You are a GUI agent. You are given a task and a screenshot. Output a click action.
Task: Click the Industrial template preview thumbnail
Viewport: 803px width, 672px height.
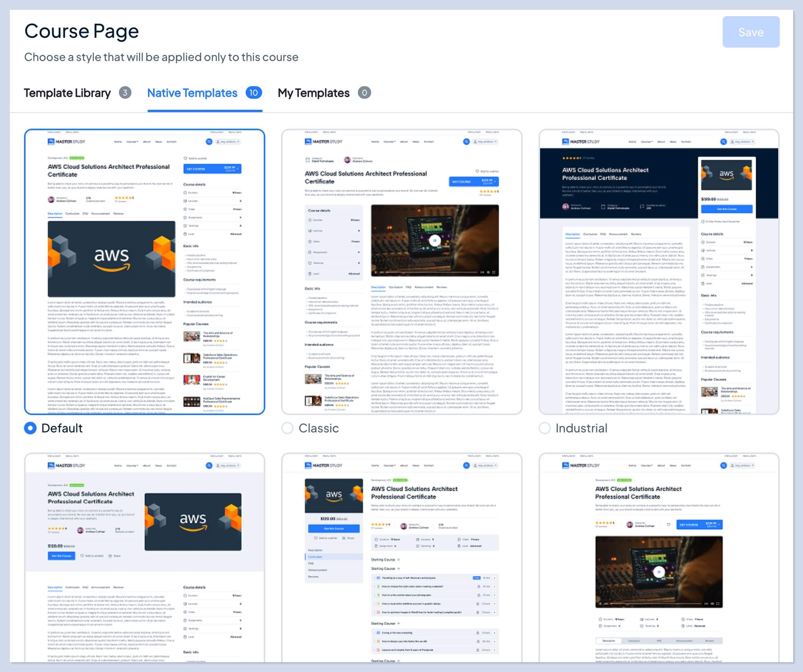click(x=659, y=272)
